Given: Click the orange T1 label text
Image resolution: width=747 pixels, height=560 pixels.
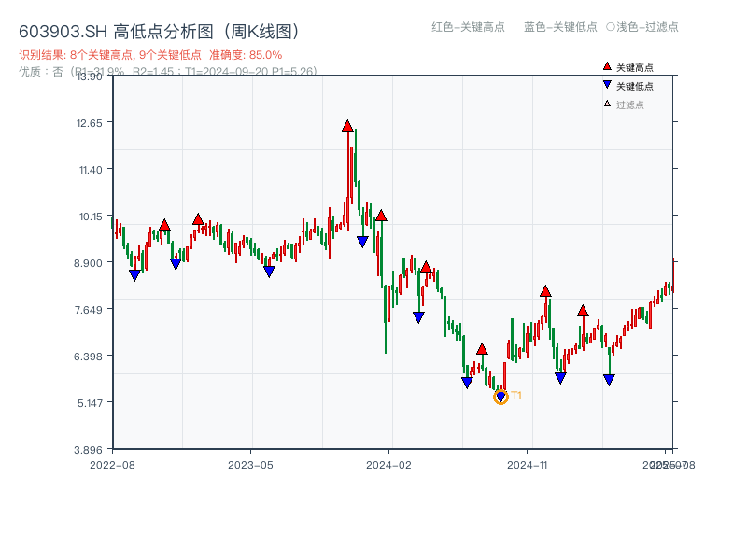Looking at the screenshot, I should [516, 396].
